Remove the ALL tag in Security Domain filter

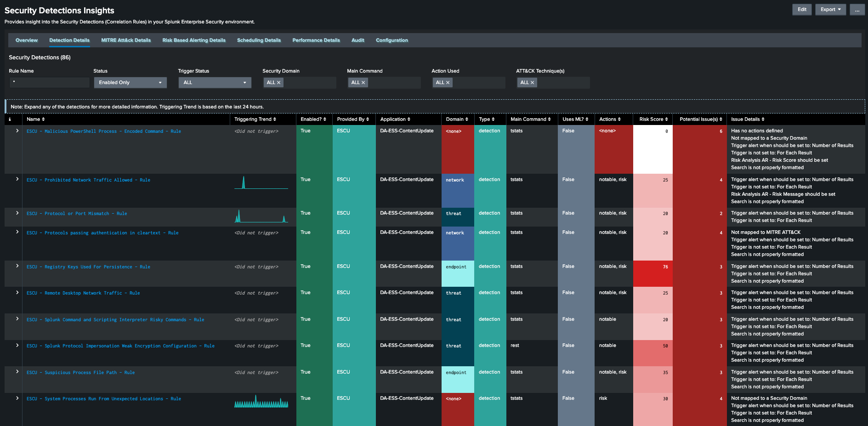278,83
